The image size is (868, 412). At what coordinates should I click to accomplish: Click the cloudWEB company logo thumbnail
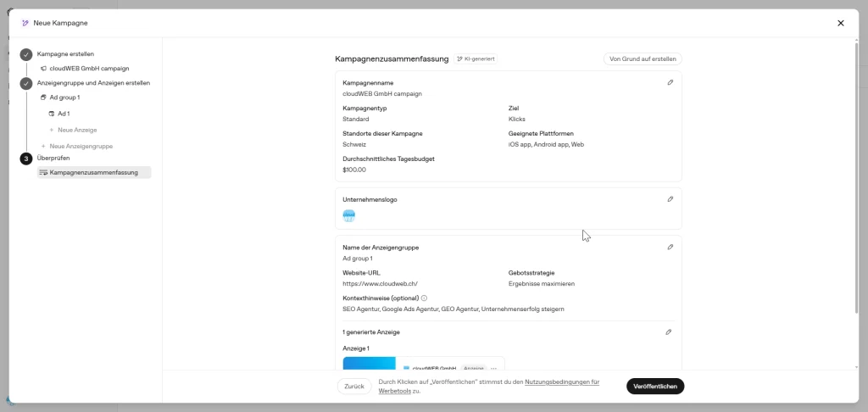coord(348,216)
